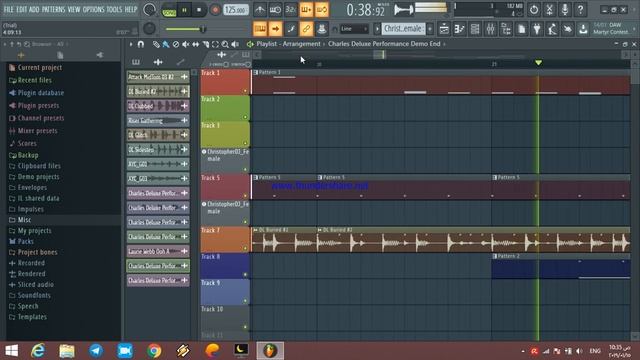Click the multilink to controllers link icon
The height and width of the screenshot is (360, 640).
(306, 29)
